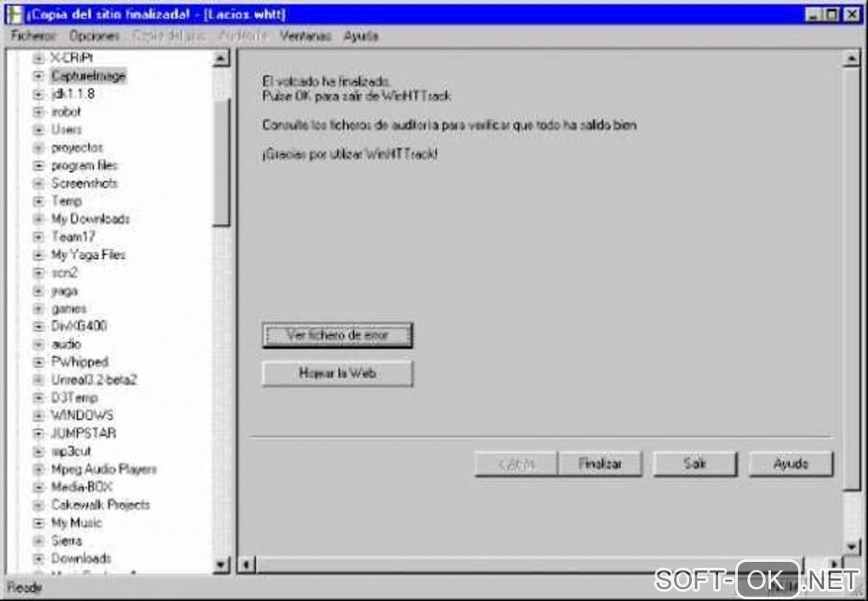Select the DivXG400 folder in tree

[78, 326]
